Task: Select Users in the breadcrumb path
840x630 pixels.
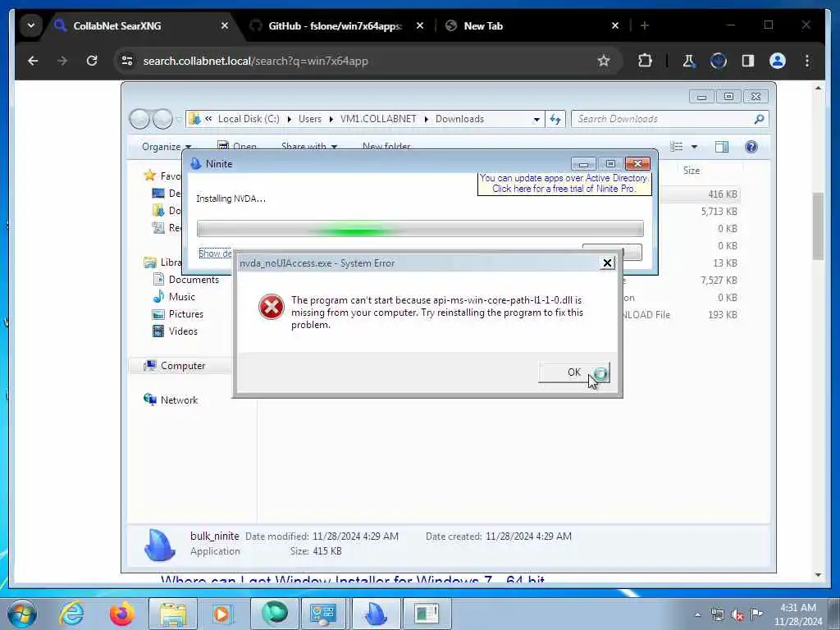Action: pos(310,119)
